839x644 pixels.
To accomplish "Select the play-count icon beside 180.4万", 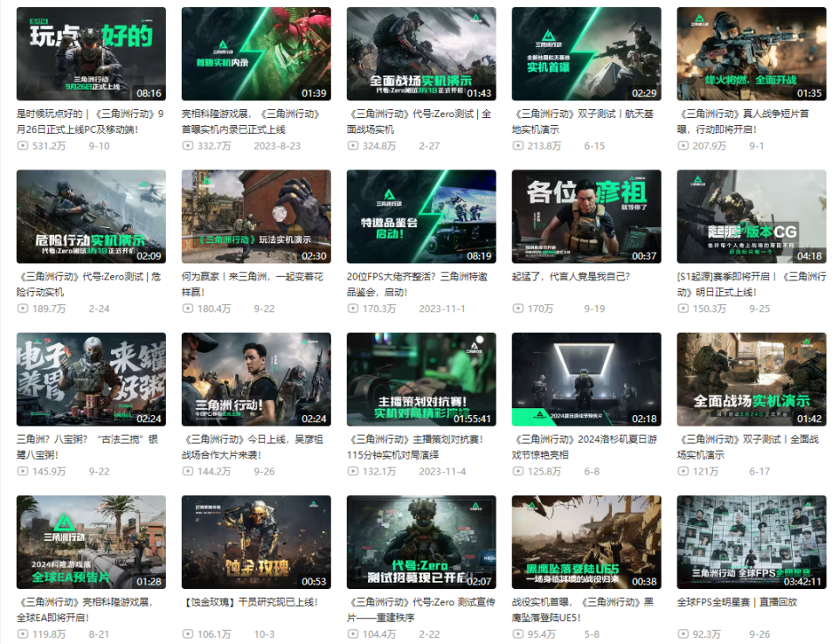I will pyautogui.click(x=187, y=308).
